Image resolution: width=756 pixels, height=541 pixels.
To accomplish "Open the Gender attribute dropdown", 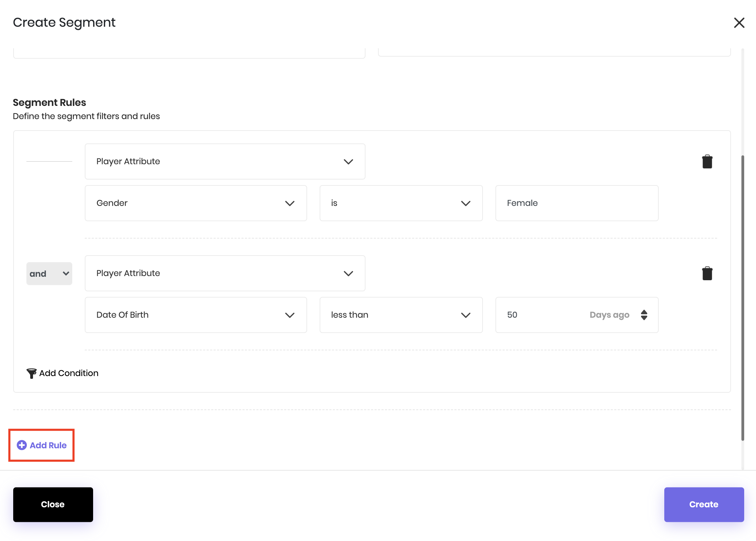I will pos(196,203).
